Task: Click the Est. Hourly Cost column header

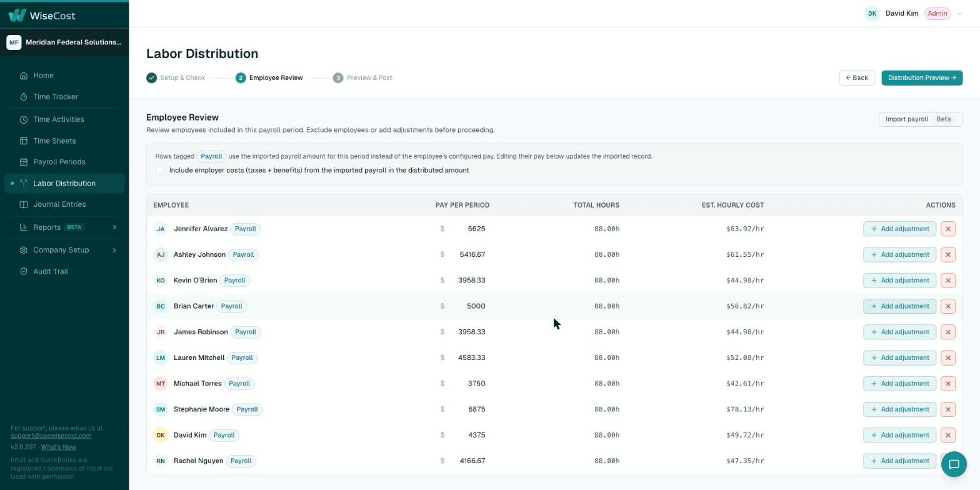Action: coord(732,205)
